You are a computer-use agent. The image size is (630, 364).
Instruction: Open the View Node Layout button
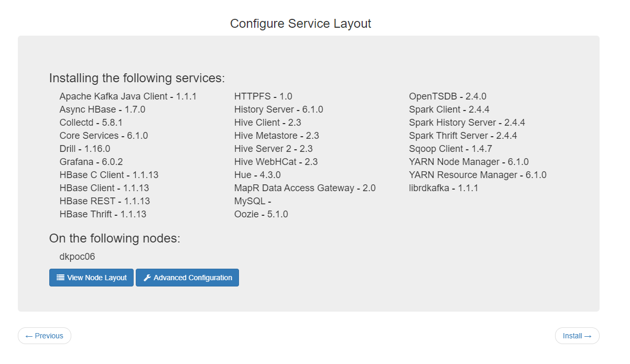(91, 278)
